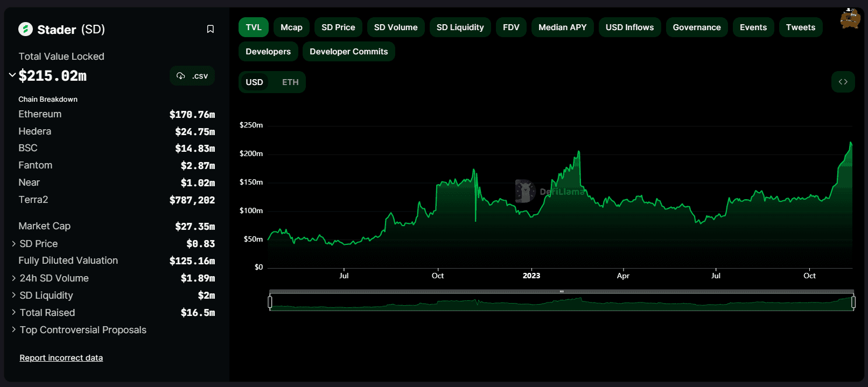
Task: Click the left handle of range slider
Action: click(270, 302)
